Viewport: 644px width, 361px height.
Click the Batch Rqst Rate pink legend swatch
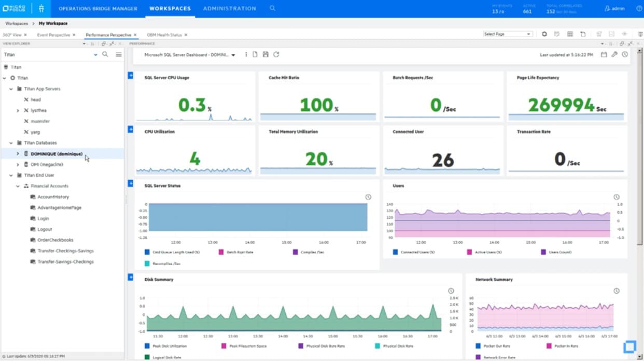221,252
